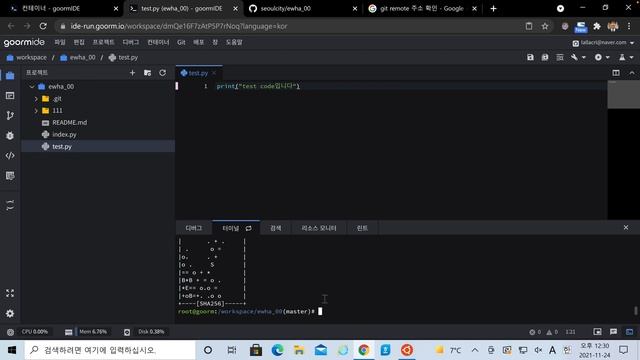Image resolution: width=640 pixels, height=360 pixels.
Task: Open the first goormide menu after the logo
Action: click(60, 42)
